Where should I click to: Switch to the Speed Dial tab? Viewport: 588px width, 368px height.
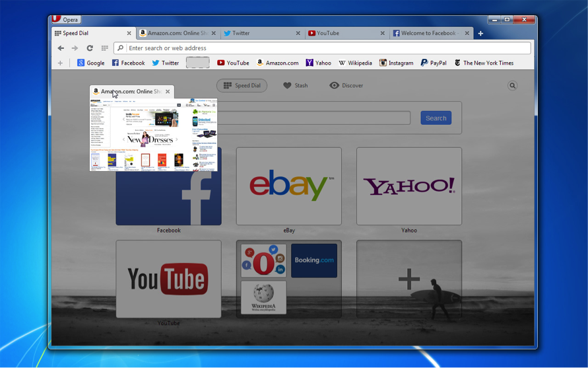tap(93, 33)
